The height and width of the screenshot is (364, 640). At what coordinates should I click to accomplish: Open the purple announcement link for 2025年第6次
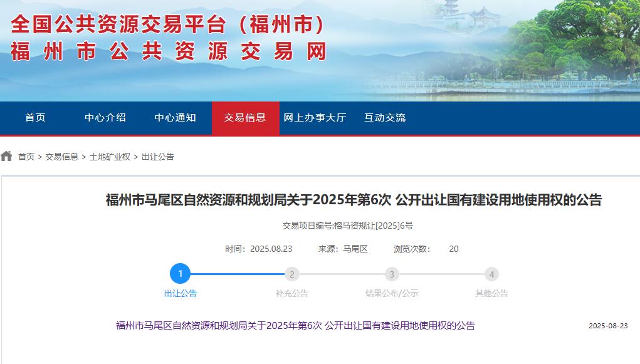coord(295,326)
